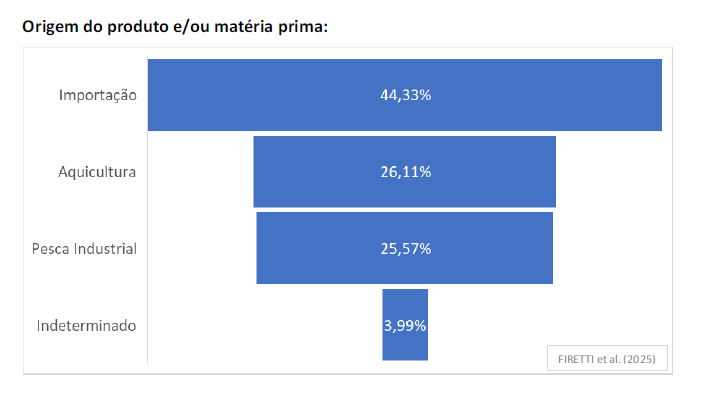The height and width of the screenshot is (402, 707).
Task: Click the 25,57% data label
Action: (x=405, y=248)
